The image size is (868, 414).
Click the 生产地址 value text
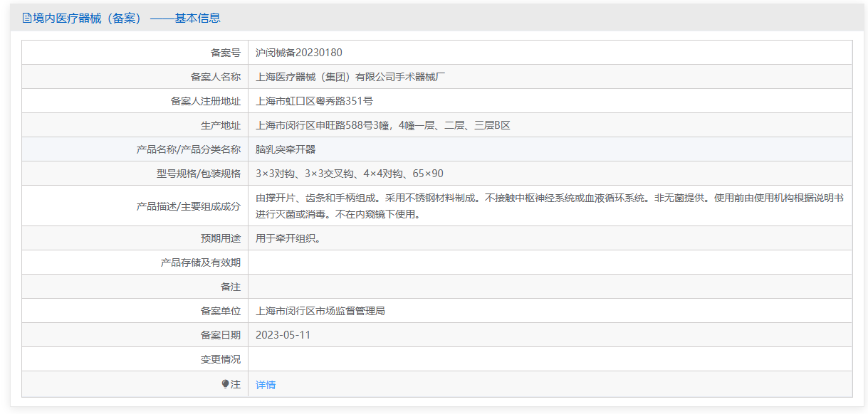pos(382,125)
